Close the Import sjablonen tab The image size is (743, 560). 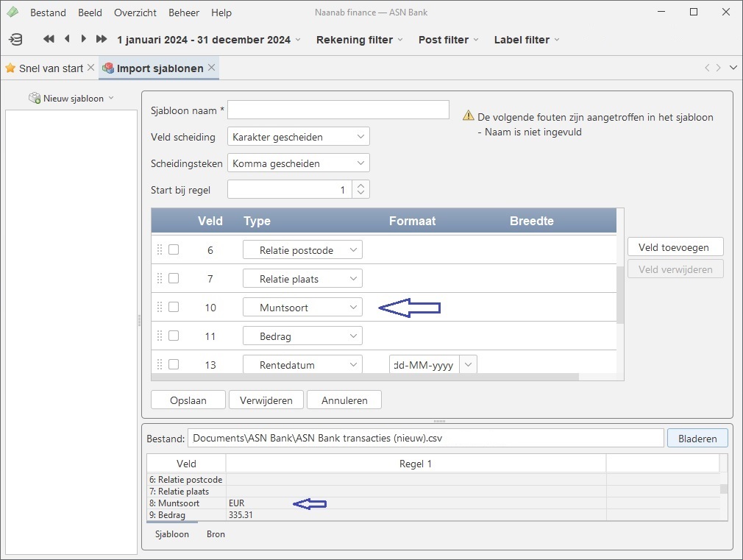tap(211, 68)
